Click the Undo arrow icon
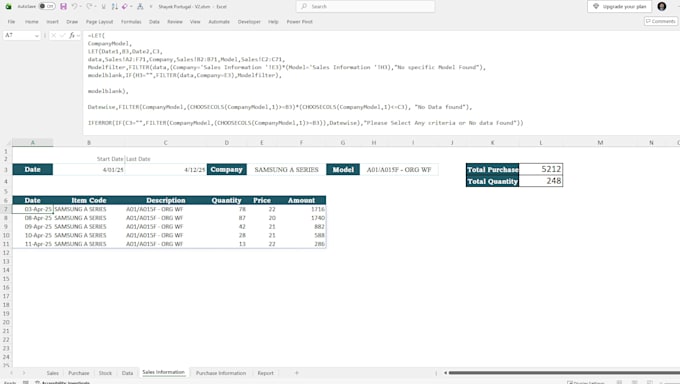This screenshot has width=680, height=384. 75,7
